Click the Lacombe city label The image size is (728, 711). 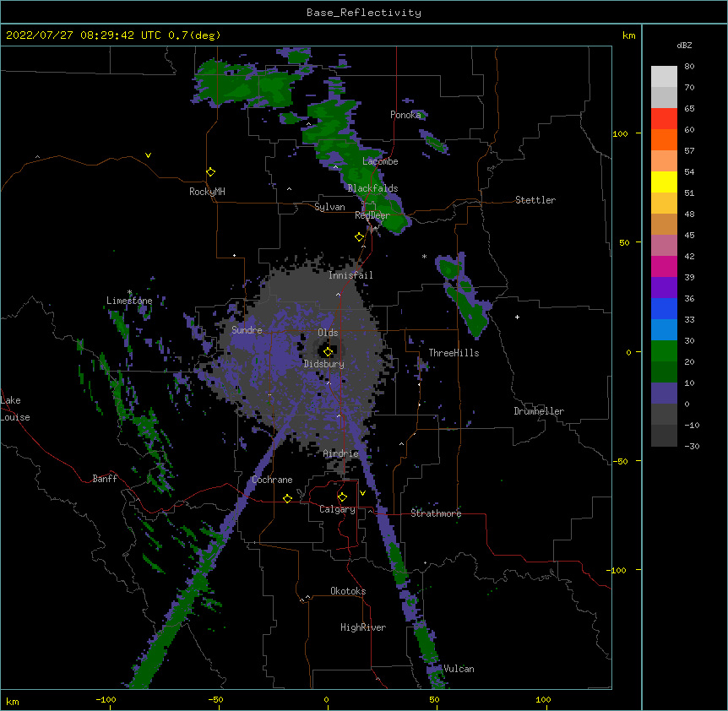tap(380, 161)
